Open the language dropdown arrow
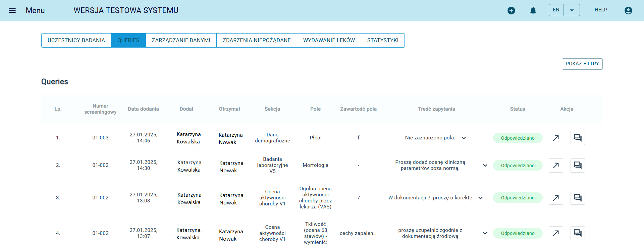 tap(572, 10)
